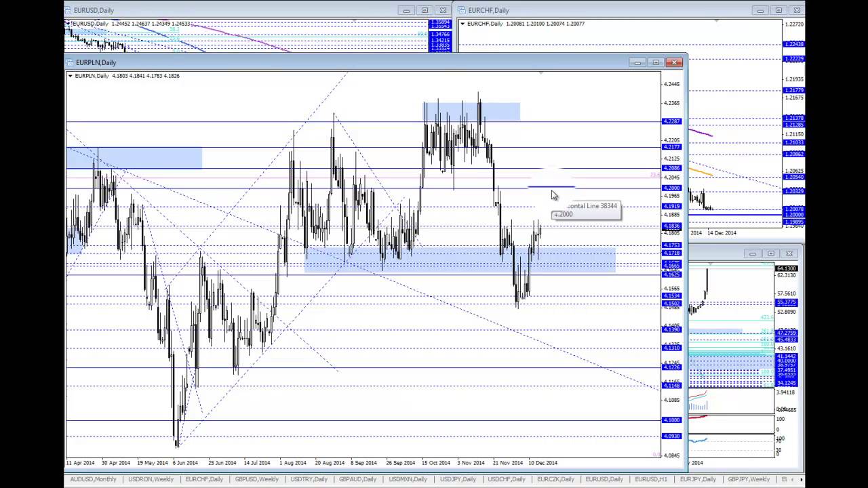Select the 4.1534 price level label
868x488 pixels.
[671, 296]
